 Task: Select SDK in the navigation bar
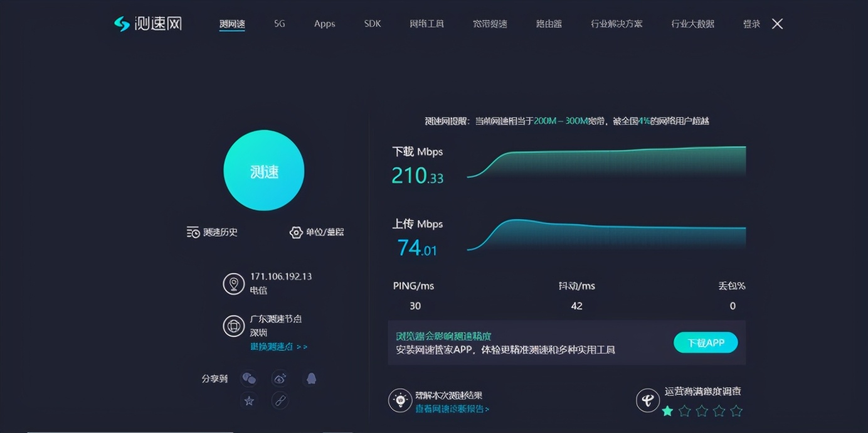pyautogui.click(x=373, y=24)
